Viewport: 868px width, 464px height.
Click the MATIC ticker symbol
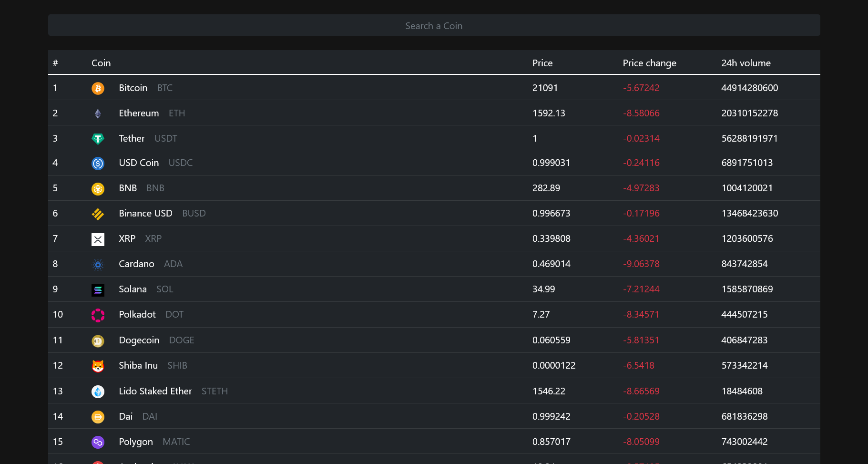tap(176, 442)
